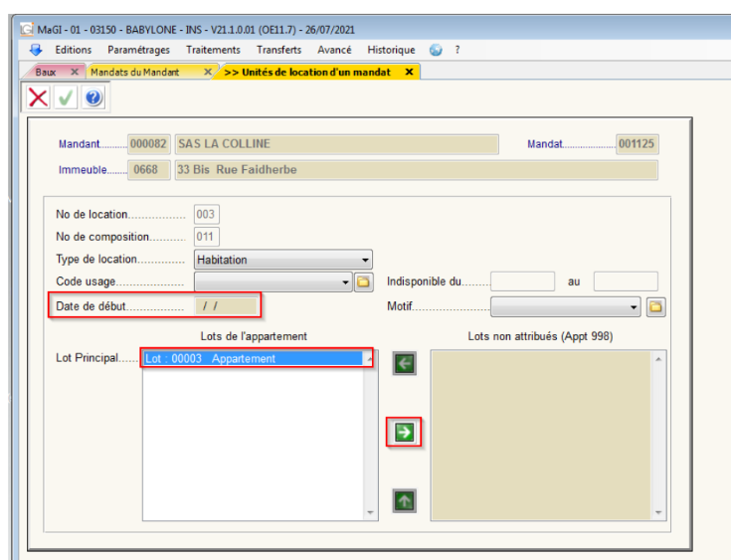Click the red X cancel icon
This screenshot has height=560, width=731.
38,97
